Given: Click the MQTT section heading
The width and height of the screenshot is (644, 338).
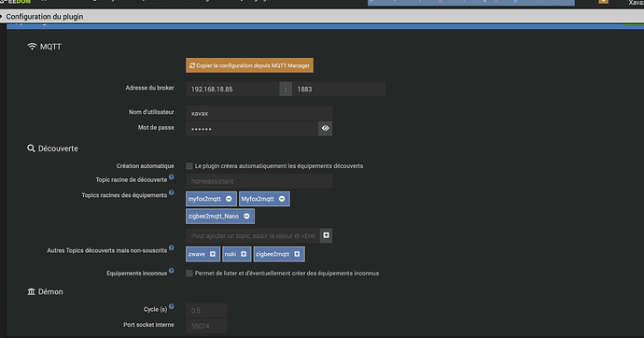Looking at the screenshot, I should pyautogui.click(x=45, y=47).
